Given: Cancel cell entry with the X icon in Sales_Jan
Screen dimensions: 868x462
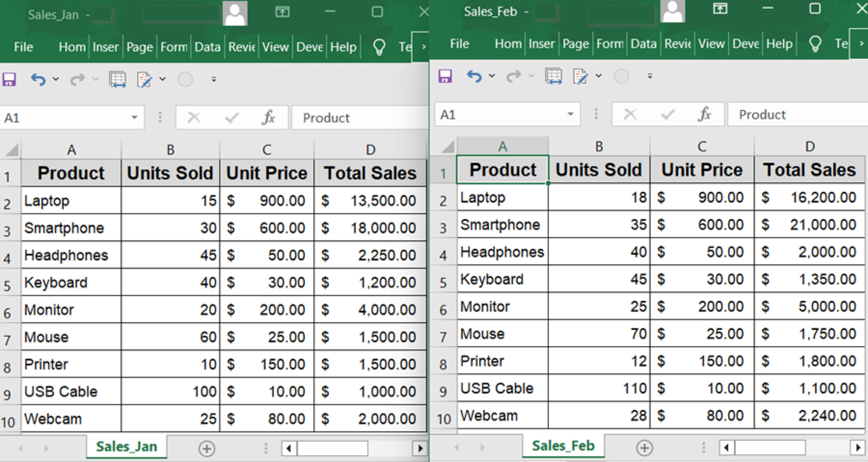Looking at the screenshot, I should click(194, 117).
